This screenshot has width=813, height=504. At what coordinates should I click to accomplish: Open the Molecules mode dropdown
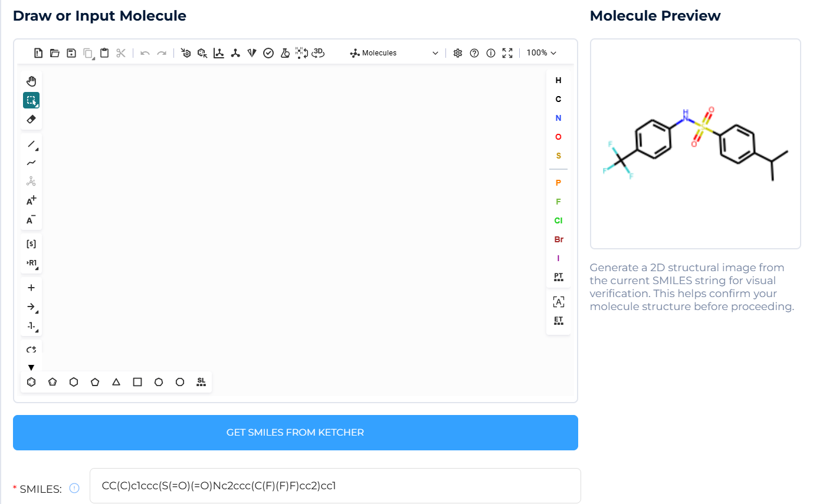(x=392, y=52)
